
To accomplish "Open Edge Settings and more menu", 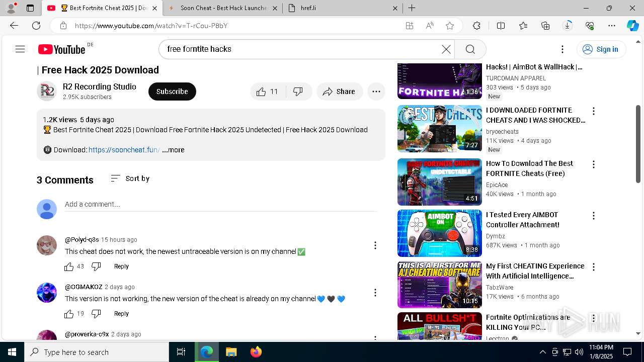I will point(612,26).
